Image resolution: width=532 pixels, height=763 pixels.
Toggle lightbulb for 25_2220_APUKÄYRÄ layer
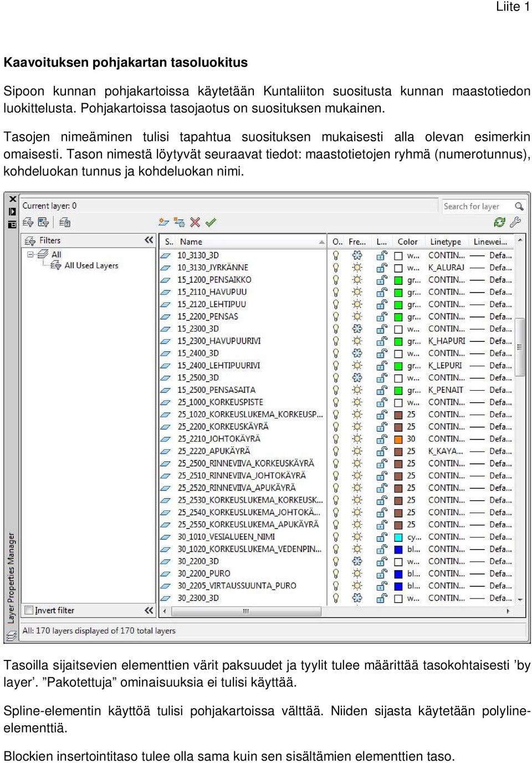(x=336, y=451)
